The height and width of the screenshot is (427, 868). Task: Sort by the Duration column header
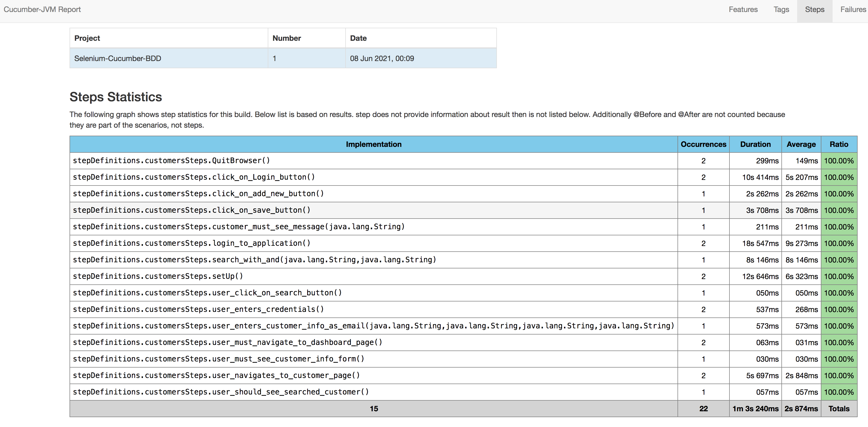[756, 144]
